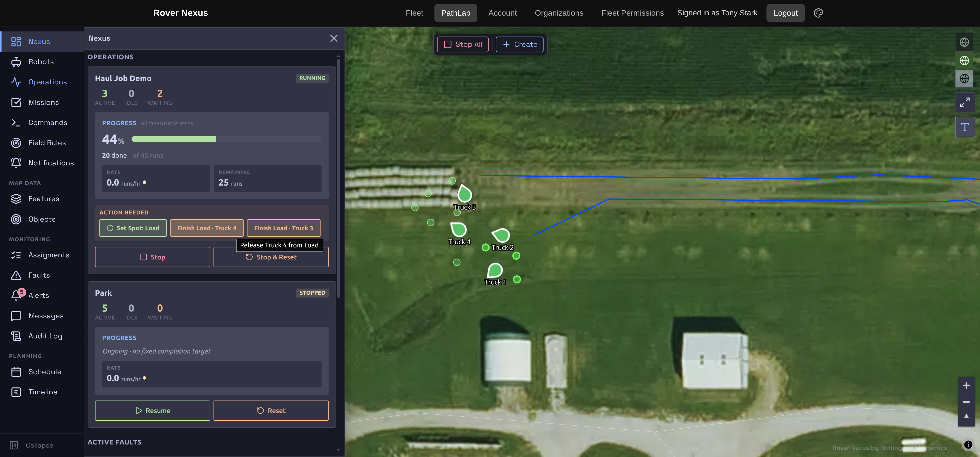Click the Rover Nexus title
The height and width of the screenshot is (457, 980).
180,13
